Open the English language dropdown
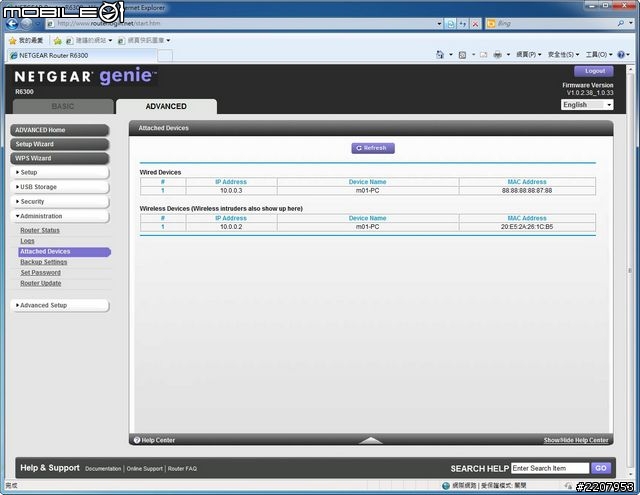Screen dimensions: 640x495 [x=587, y=105]
